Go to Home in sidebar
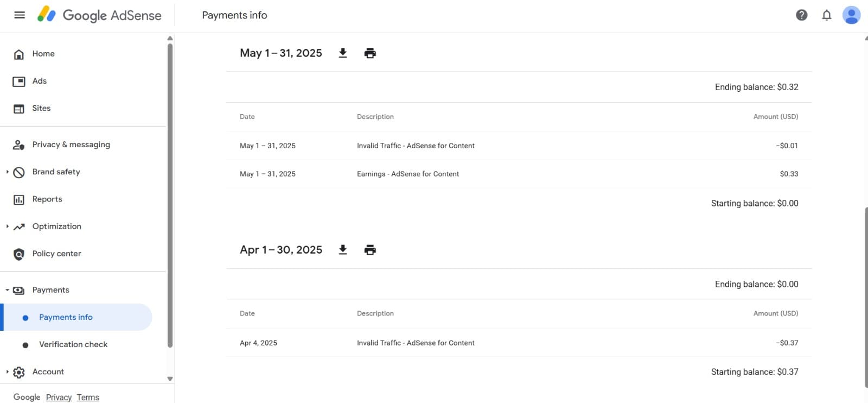Image resolution: width=868 pixels, height=403 pixels. (43, 54)
